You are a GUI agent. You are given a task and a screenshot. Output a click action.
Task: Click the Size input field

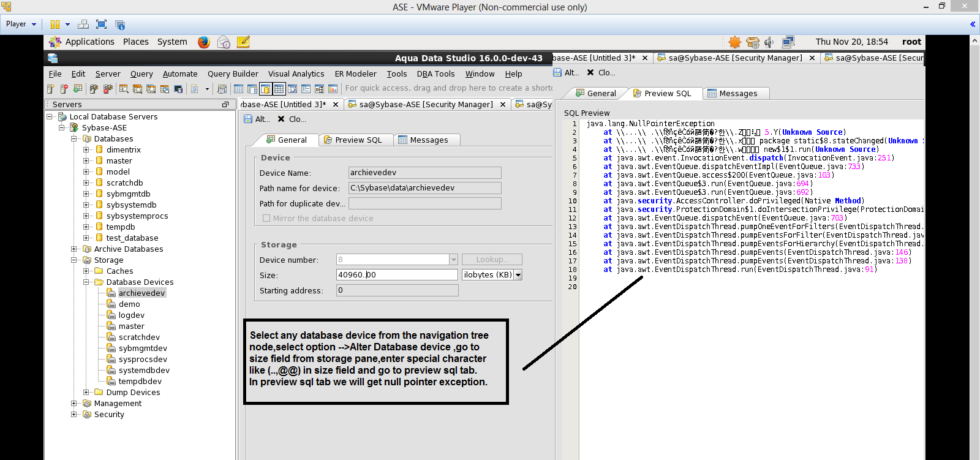pos(397,275)
